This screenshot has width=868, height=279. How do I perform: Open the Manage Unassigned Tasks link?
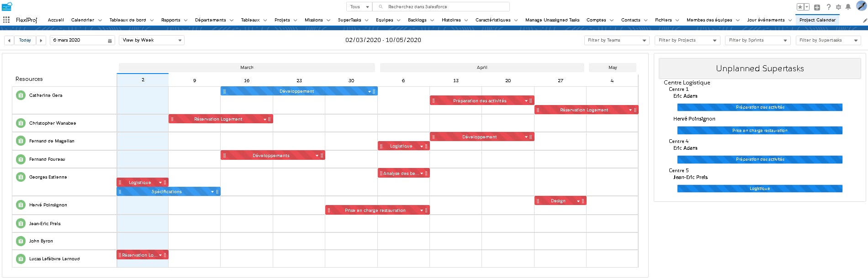[552, 20]
